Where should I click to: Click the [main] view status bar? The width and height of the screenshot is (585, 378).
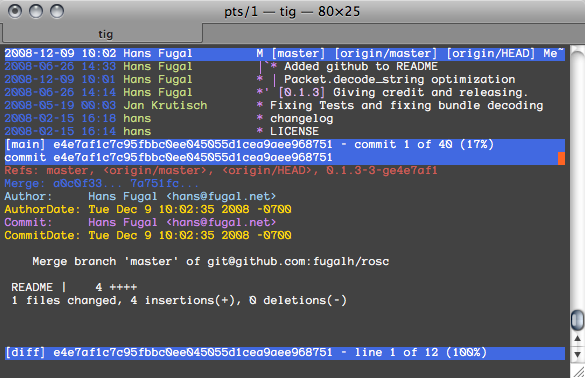285,145
